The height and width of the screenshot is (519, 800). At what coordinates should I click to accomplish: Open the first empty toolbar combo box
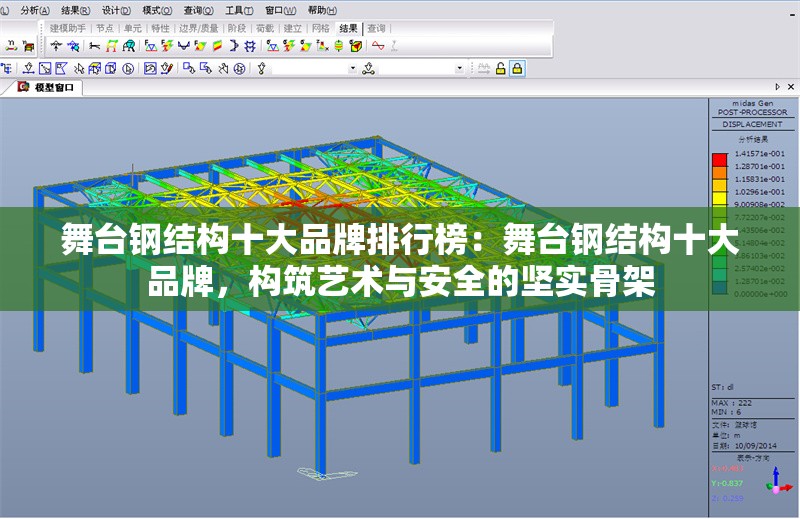tap(310, 69)
